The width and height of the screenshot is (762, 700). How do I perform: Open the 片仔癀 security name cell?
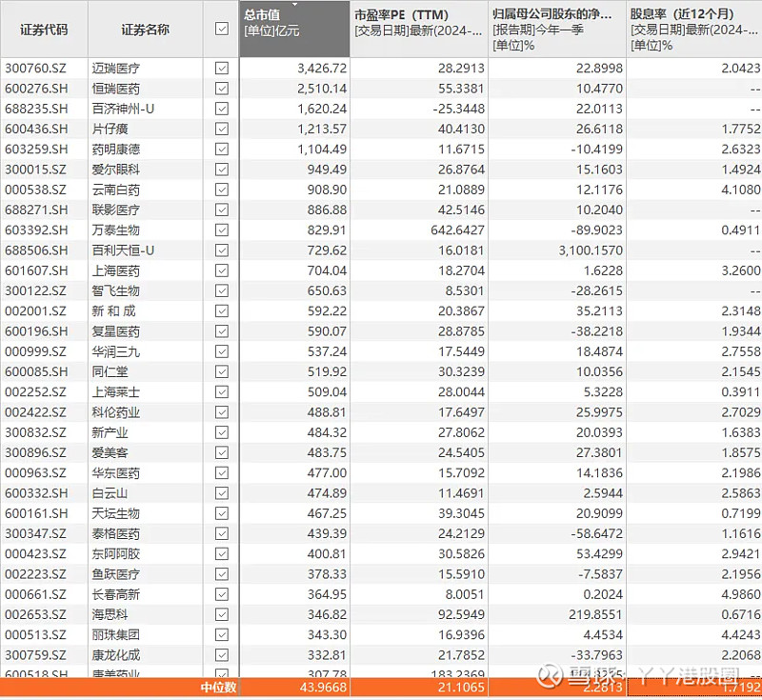tap(110, 129)
